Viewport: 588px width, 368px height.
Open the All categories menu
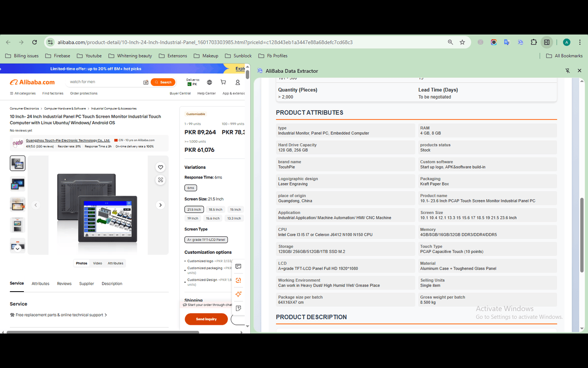pos(23,93)
